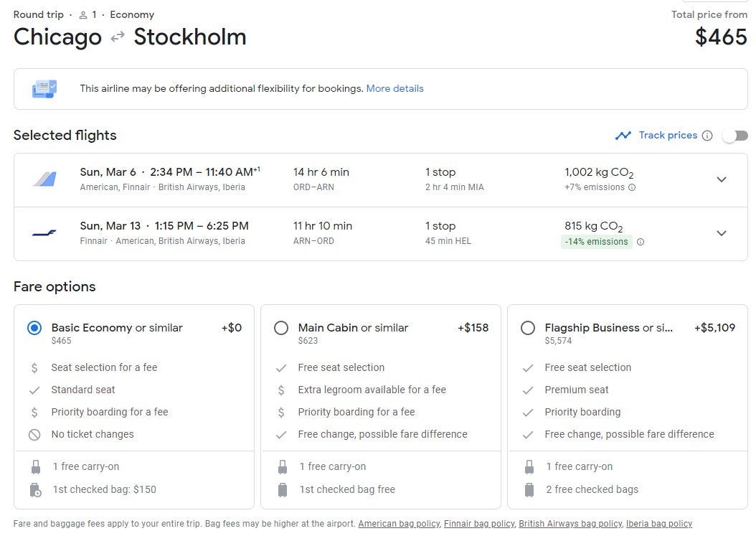Click the -14% emissions green badge
The image size is (756, 536).
point(596,242)
